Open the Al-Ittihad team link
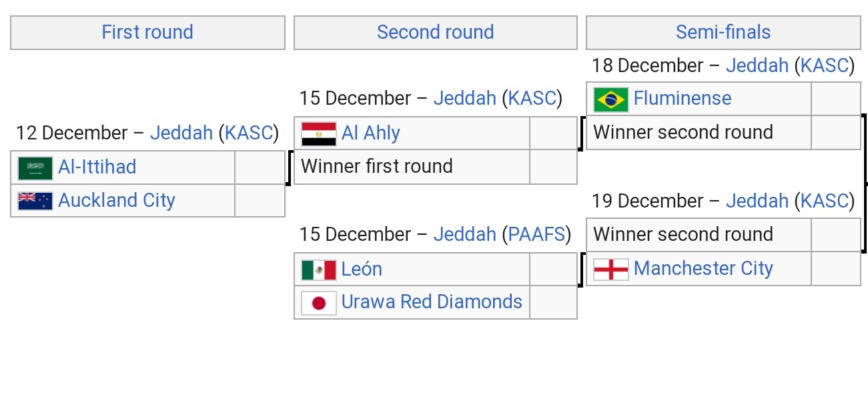The image size is (868, 393). click(97, 167)
